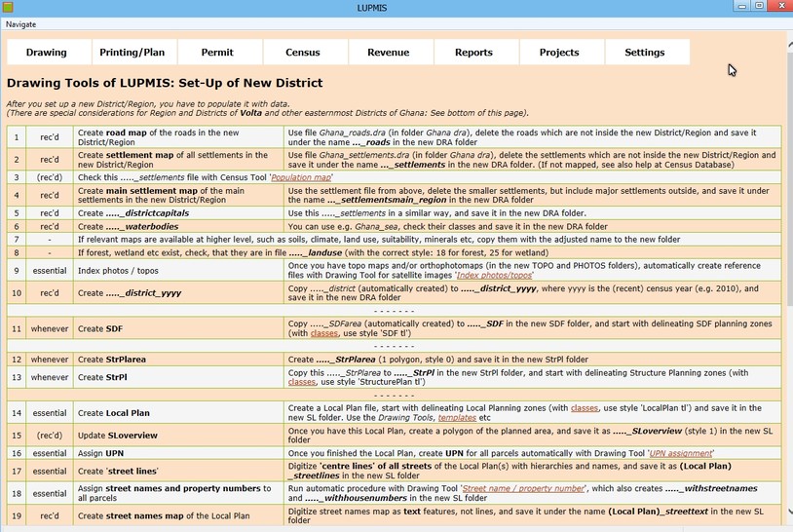The image size is (793, 532).
Task: Open the 'Index photos/topos' link
Action: [494, 275]
